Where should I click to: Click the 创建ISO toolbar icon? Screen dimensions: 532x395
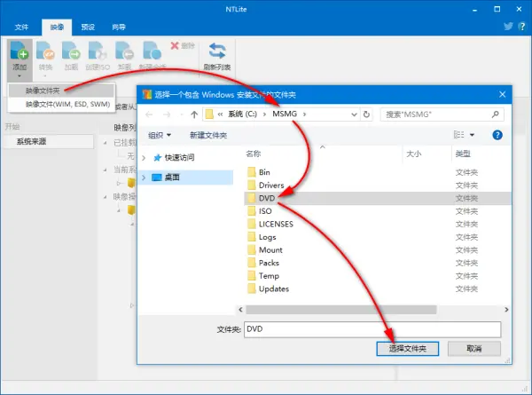(x=98, y=51)
